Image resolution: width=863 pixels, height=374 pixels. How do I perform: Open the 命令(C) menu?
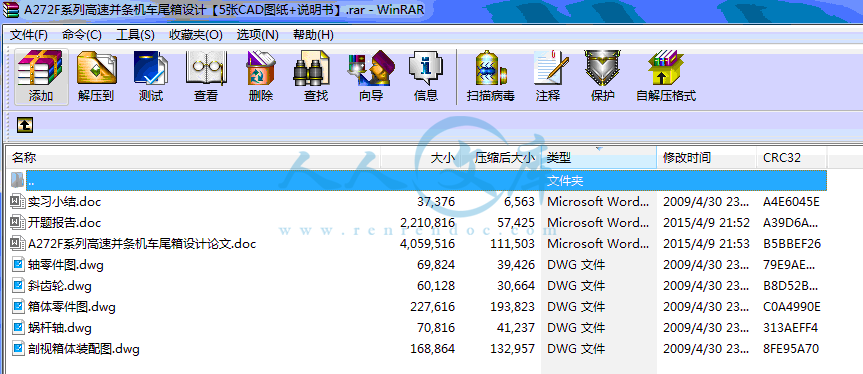[82, 35]
